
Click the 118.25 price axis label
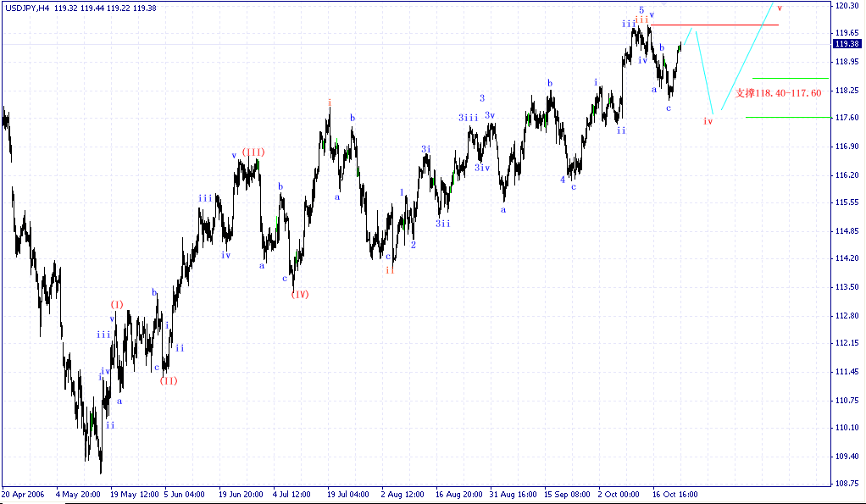click(x=847, y=90)
